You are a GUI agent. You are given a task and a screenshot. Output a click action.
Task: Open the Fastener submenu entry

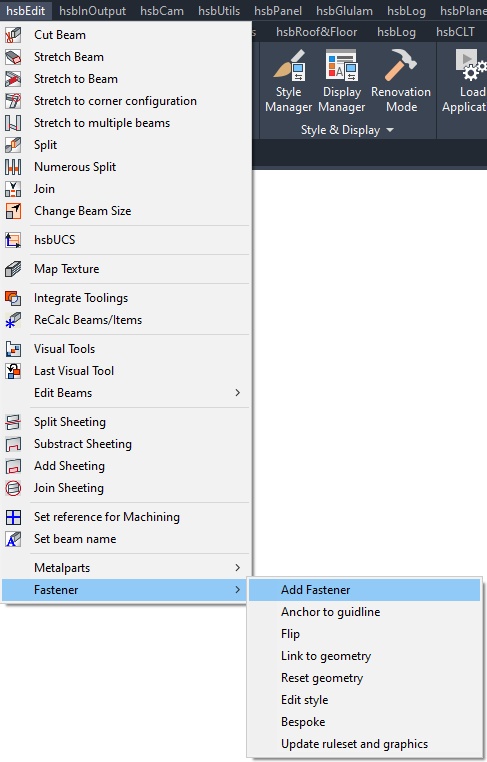pyautogui.click(x=125, y=589)
